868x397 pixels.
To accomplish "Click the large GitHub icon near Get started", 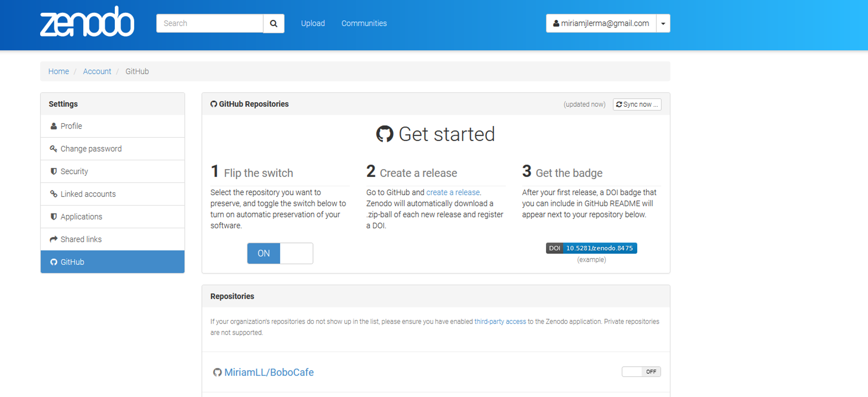I will [385, 134].
